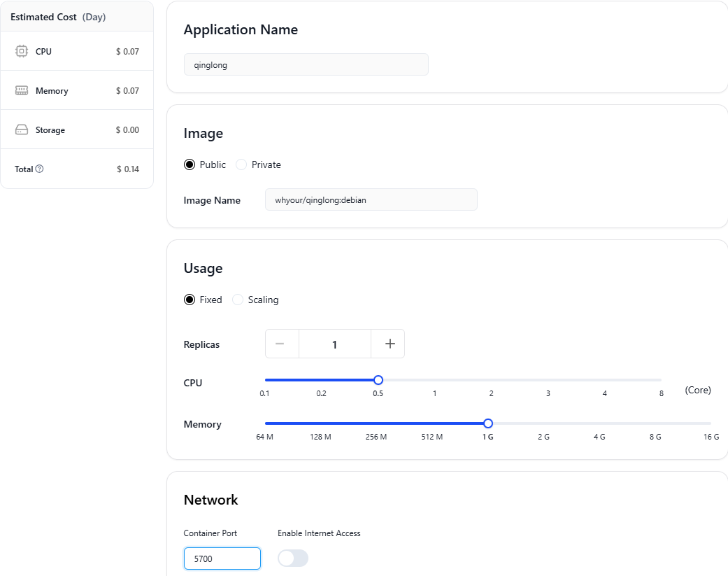Set CPU slider to 8 cores
Viewport: 728px width, 576px height.
coord(661,380)
